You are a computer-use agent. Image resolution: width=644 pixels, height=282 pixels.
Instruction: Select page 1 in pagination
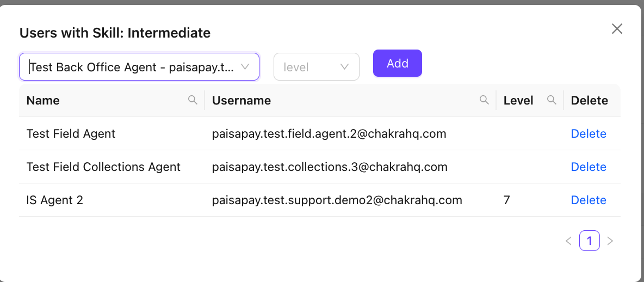tap(590, 241)
